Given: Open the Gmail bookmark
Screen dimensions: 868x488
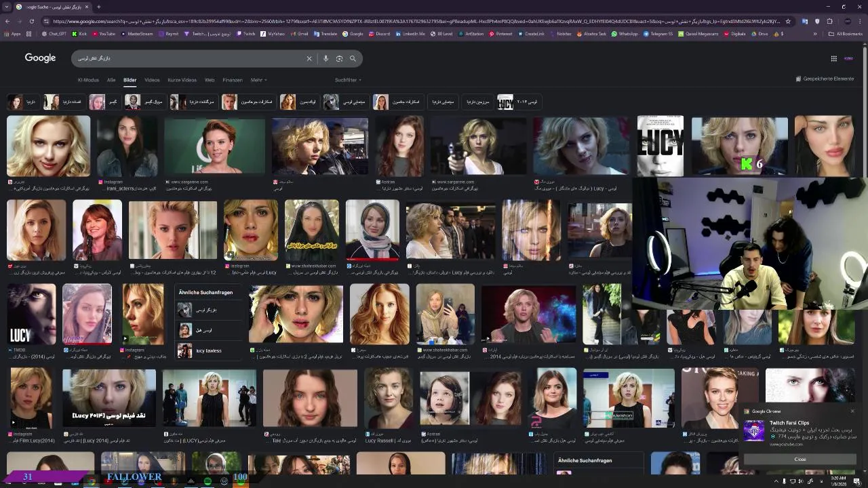Looking at the screenshot, I should click(x=300, y=33).
